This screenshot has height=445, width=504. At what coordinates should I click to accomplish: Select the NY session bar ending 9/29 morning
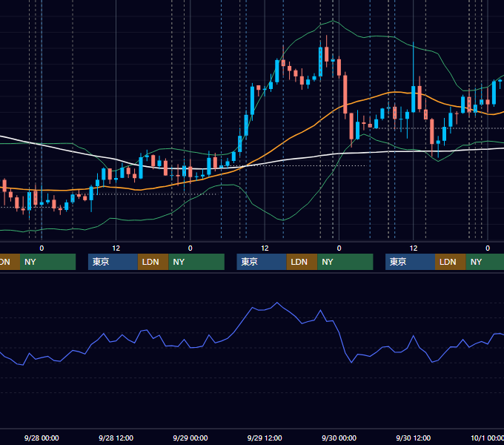[196, 262]
